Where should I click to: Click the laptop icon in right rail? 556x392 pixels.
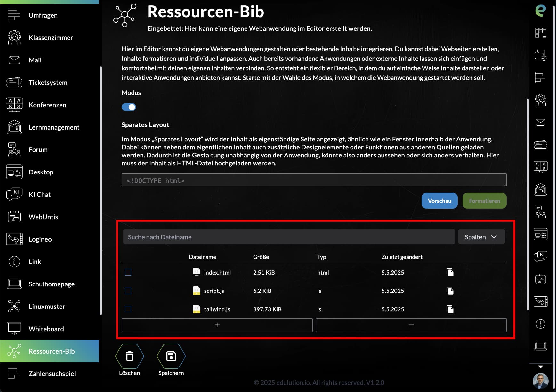pos(540,346)
